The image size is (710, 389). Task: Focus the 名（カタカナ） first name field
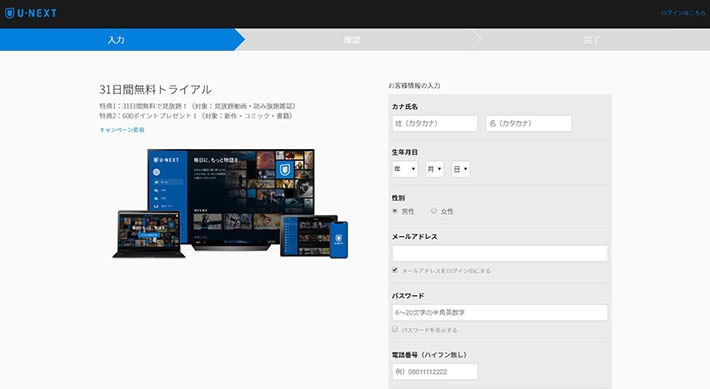tap(529, 123)
